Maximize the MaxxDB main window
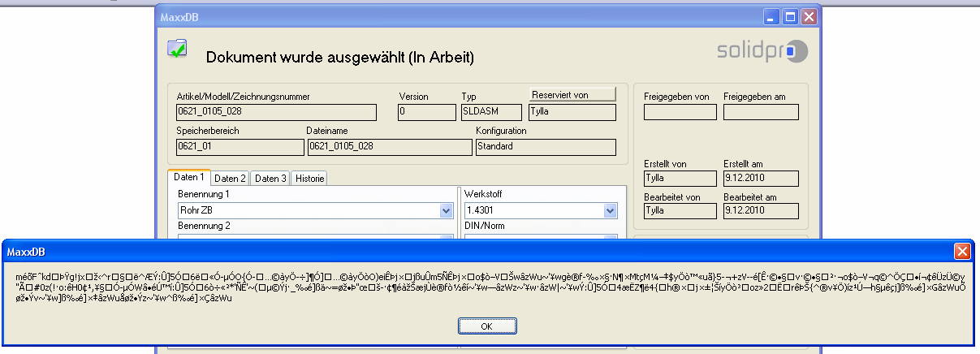 click(x=791, y=15)
